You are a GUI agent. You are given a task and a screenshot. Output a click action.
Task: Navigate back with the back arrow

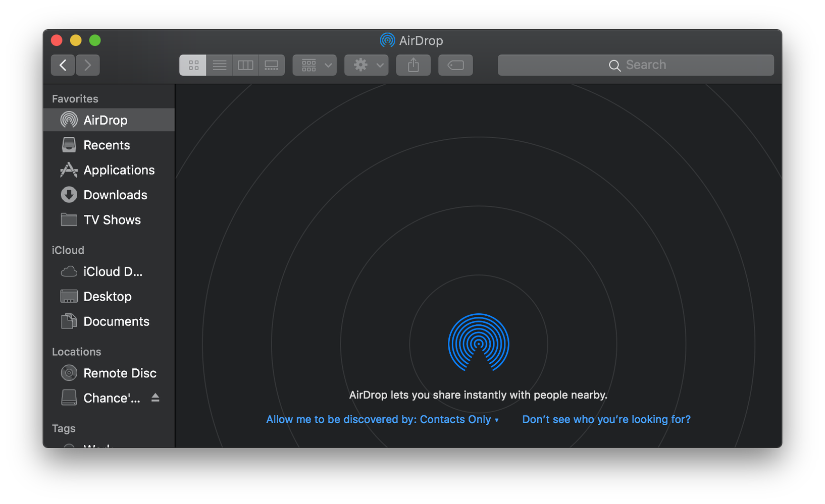point(63,65)
